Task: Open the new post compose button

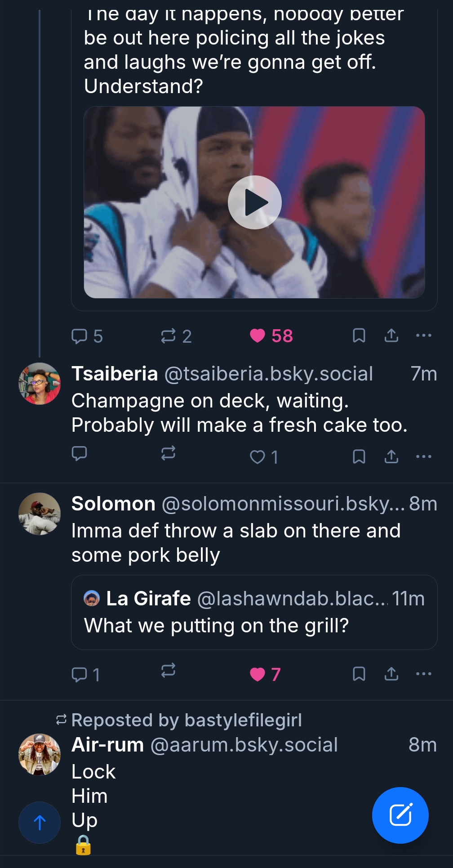Action: [x=400, y=815]
